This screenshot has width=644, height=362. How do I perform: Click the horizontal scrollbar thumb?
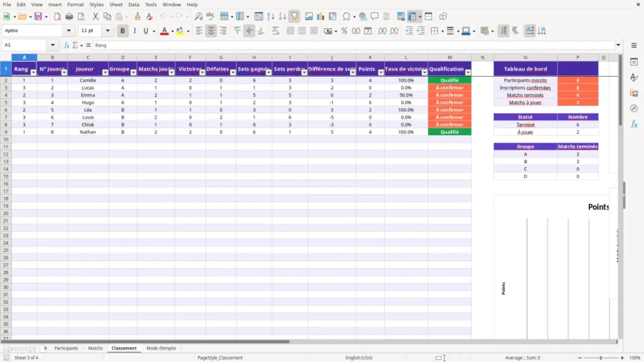click(145, 341)
